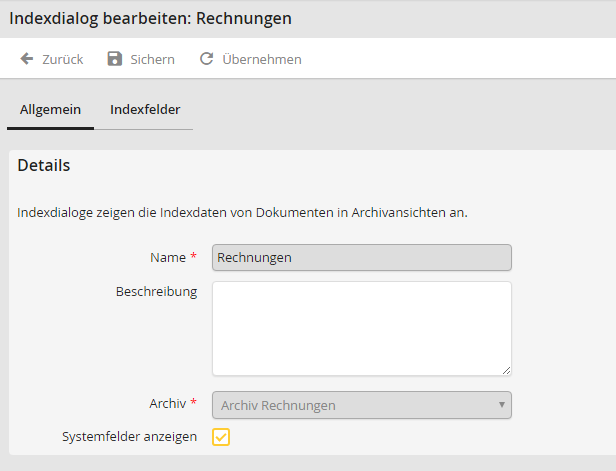The height and width of the screenshot is (471, 616).
Task: Click the back arrow icon
Action: pos(27,59)
